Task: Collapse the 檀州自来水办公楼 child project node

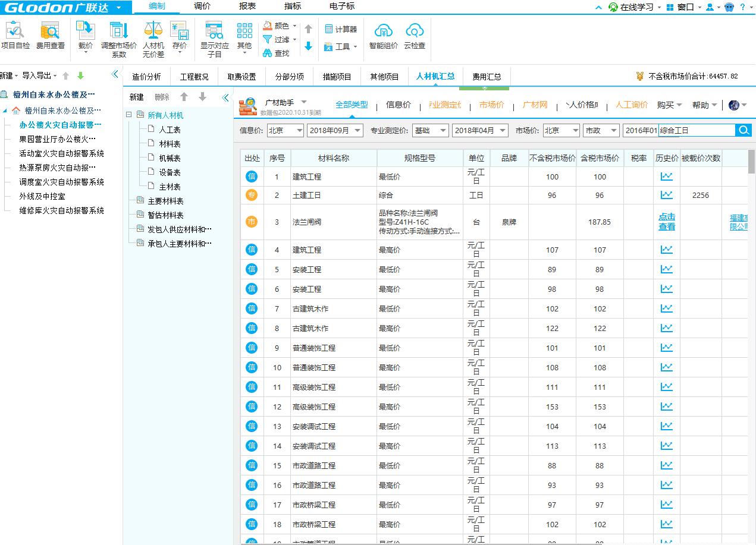Action: [x=5, y=111]
